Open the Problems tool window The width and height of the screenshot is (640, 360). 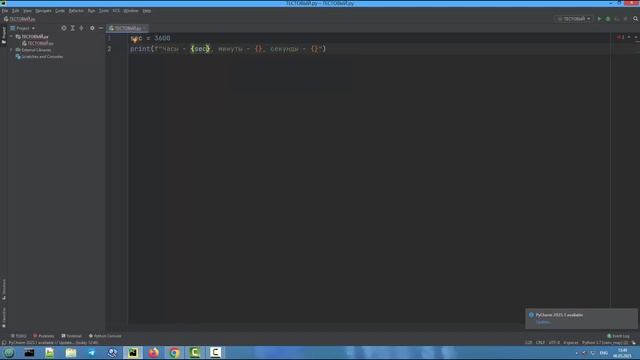(44, 336)
